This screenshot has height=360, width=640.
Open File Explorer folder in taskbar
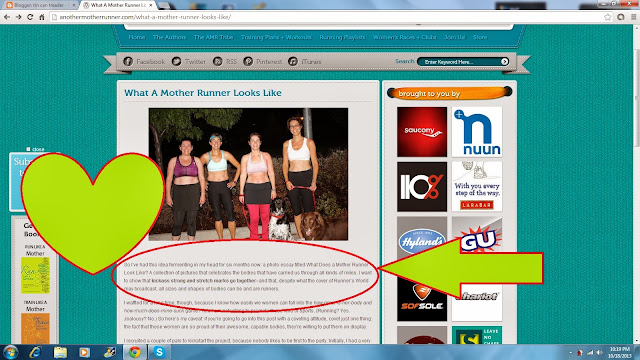[60, 352]
